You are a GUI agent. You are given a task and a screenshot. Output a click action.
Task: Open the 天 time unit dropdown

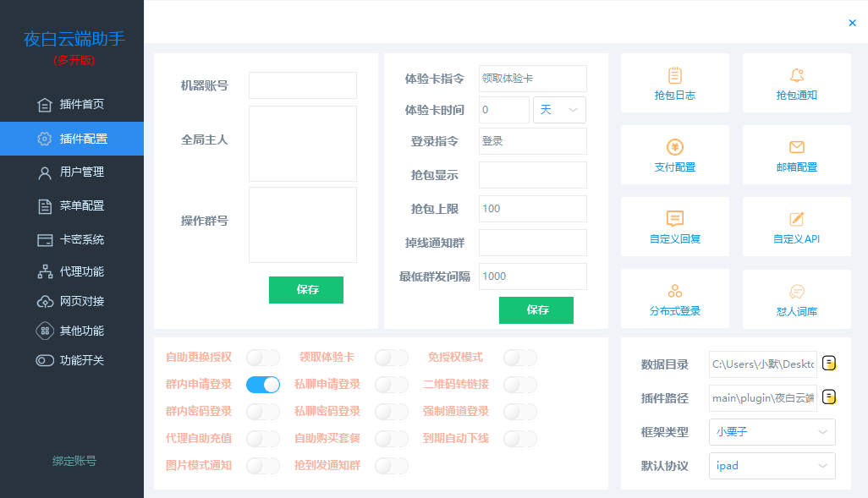(559, 110)
